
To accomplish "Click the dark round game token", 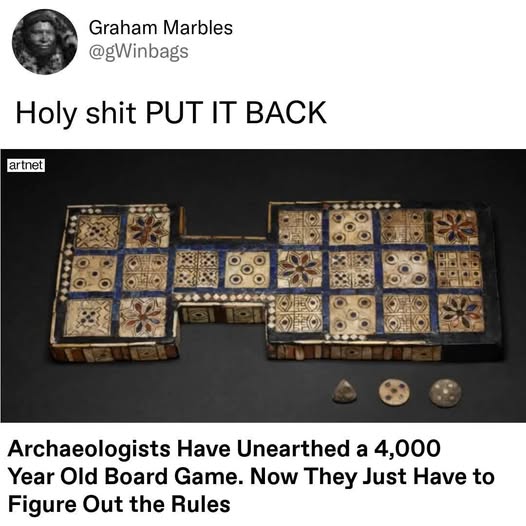I will (x=445, y=392).
